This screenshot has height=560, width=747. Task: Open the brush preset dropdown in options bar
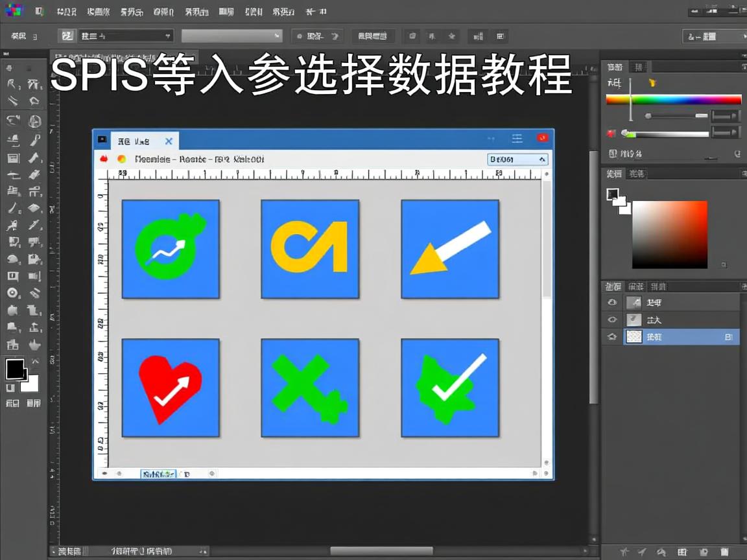coord(123,36)
